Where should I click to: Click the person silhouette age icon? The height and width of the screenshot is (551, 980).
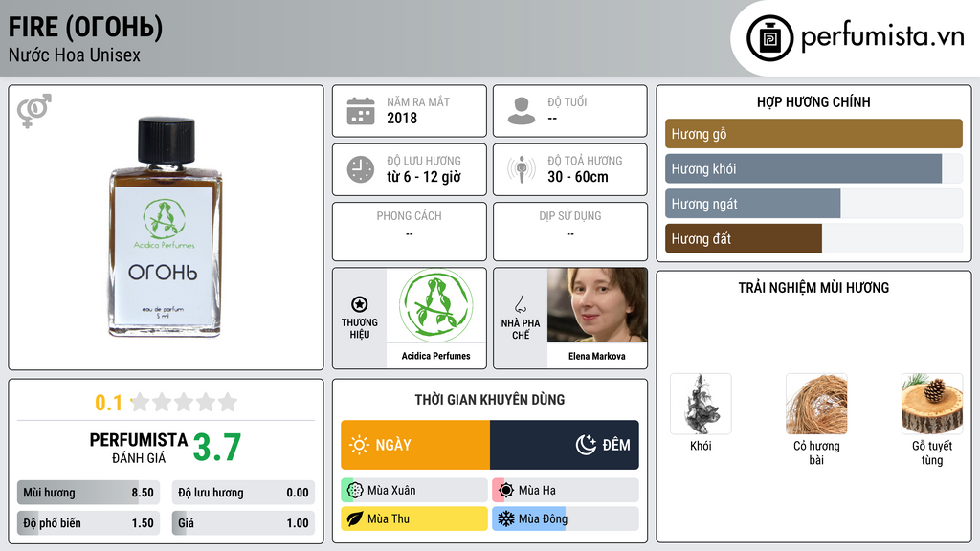(x=522, y=111)
